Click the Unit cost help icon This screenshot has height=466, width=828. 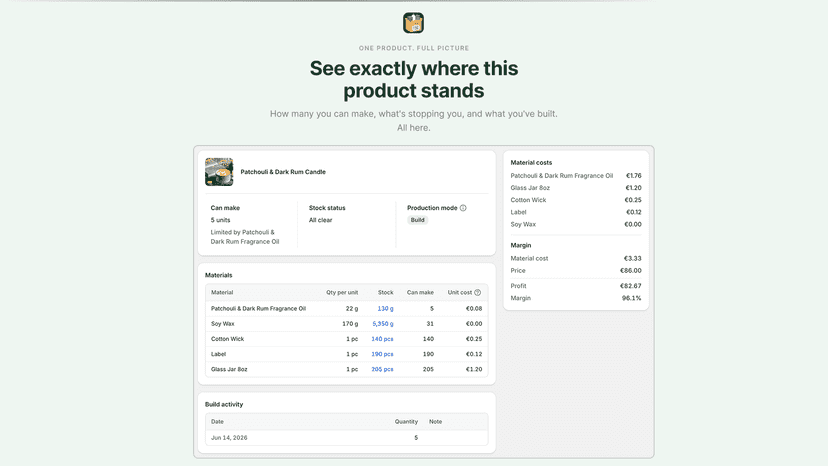(477, 292)
